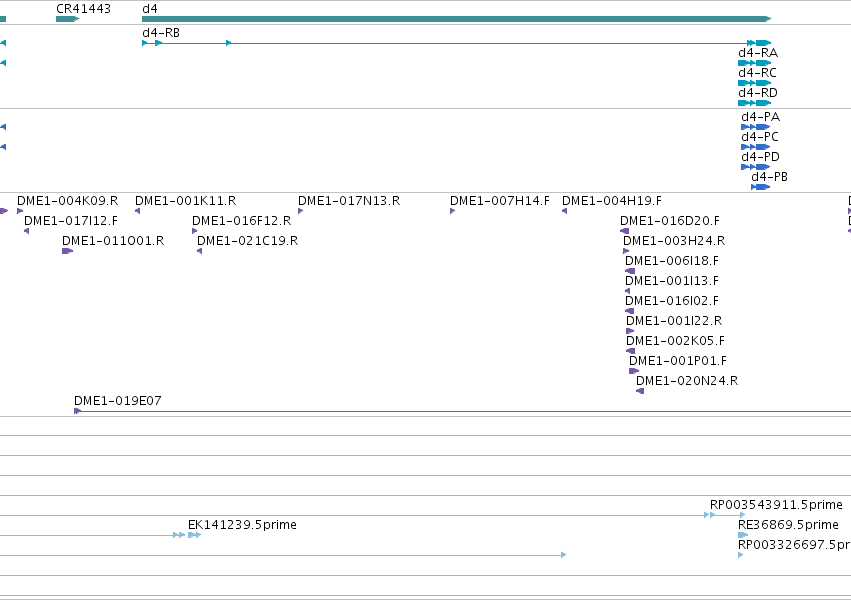Image resolution: width=851 pixels, height=600 pixels.
Task: Click the DME1-001I22.R marker arrow
Action: point(630,331)
